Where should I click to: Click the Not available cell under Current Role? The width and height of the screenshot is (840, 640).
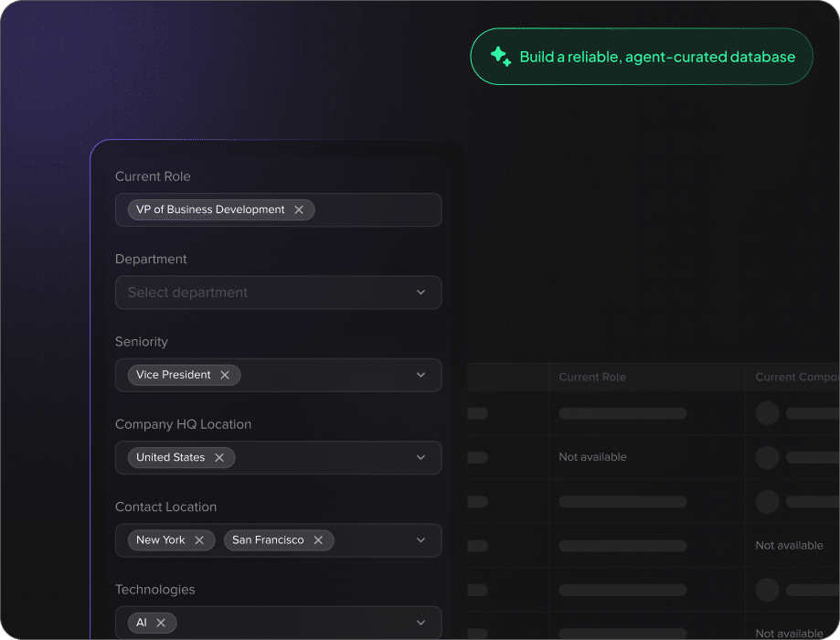pyautogui.click(x=592, y=457)
